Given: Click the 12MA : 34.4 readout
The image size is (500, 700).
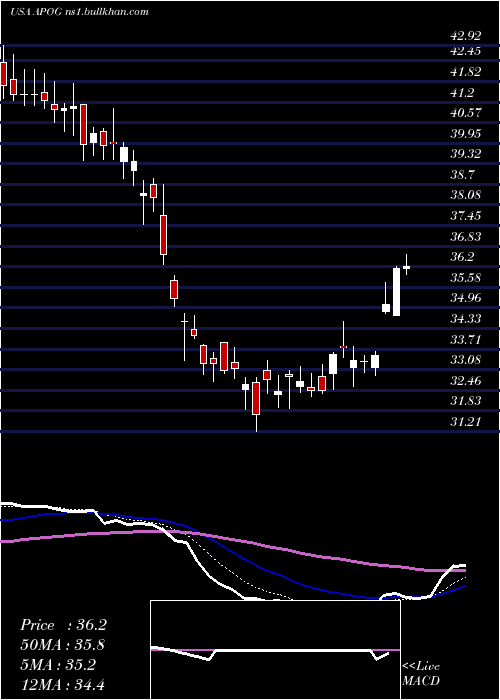Looking at the screenshot, I should coord(63,684).
